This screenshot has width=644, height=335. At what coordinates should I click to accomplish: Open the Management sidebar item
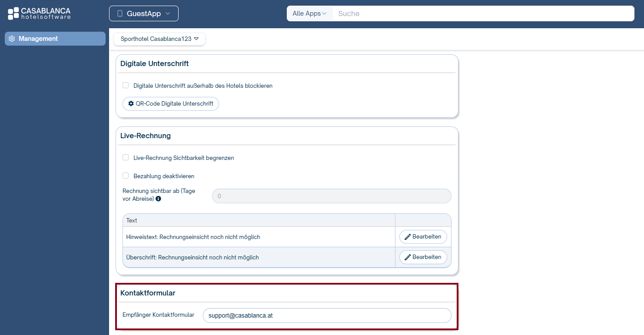pos(55,39)
